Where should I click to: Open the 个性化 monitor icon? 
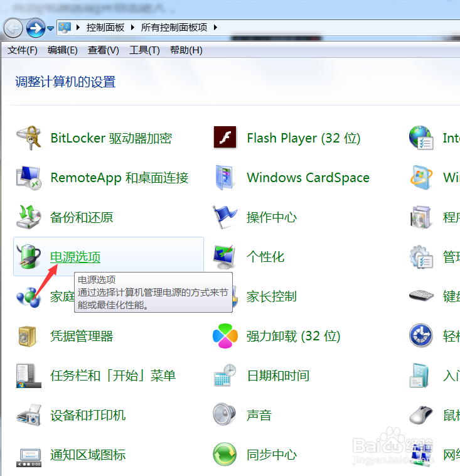225,257
